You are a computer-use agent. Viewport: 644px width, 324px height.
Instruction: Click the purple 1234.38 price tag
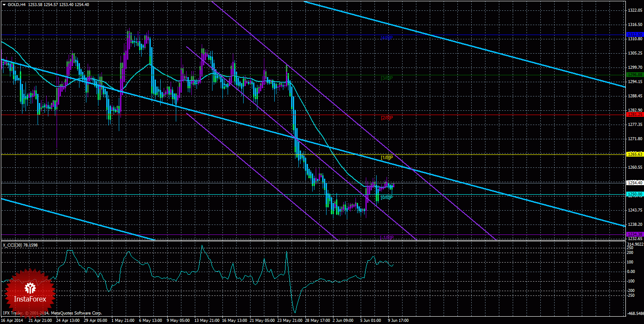coord(635,234)
